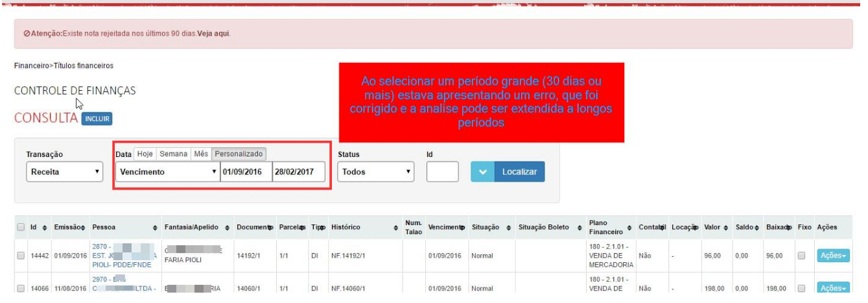The height and width of the screenshot is (303, 868).
Task: Click the end date field 28/02/2017
Action: point(298,172)
